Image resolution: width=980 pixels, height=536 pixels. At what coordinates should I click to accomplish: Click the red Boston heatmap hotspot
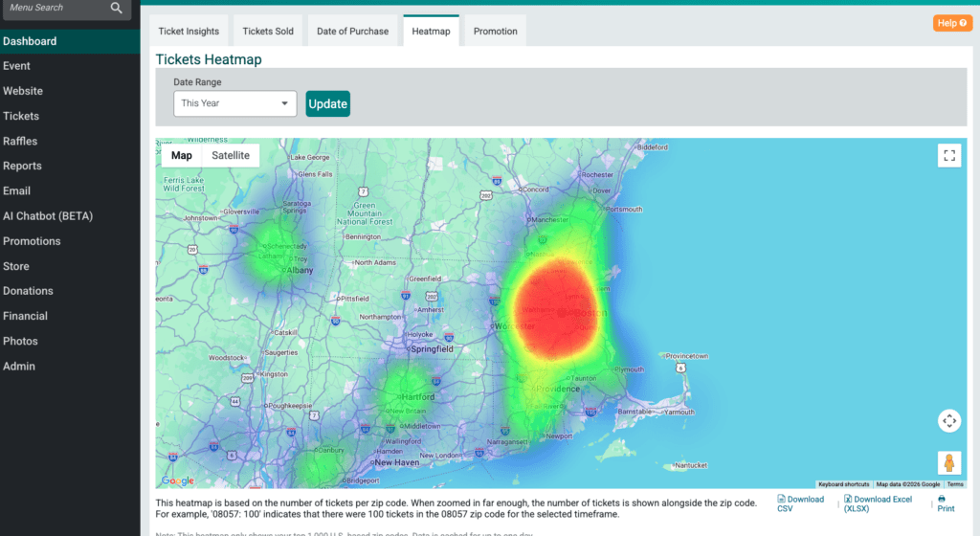[x=555, y=309]
